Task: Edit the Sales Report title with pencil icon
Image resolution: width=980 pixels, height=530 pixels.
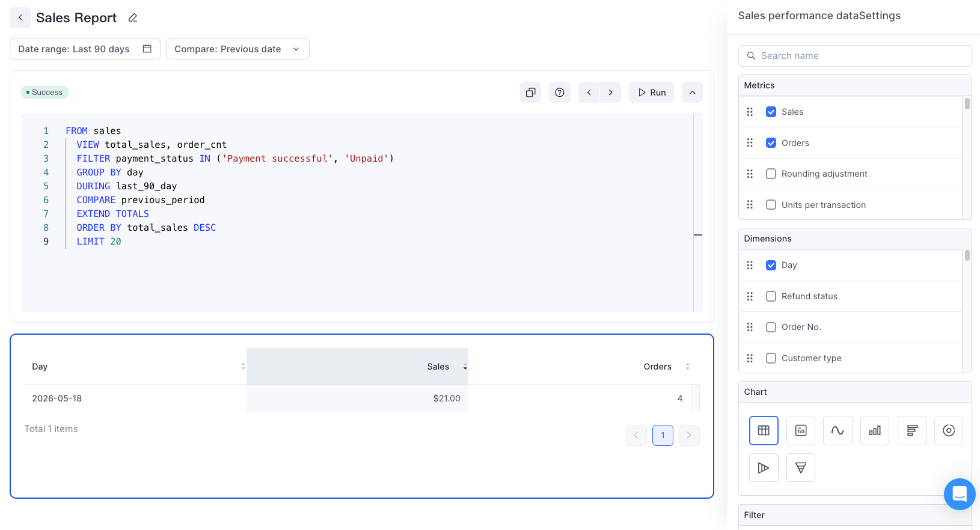Action: 133,18
